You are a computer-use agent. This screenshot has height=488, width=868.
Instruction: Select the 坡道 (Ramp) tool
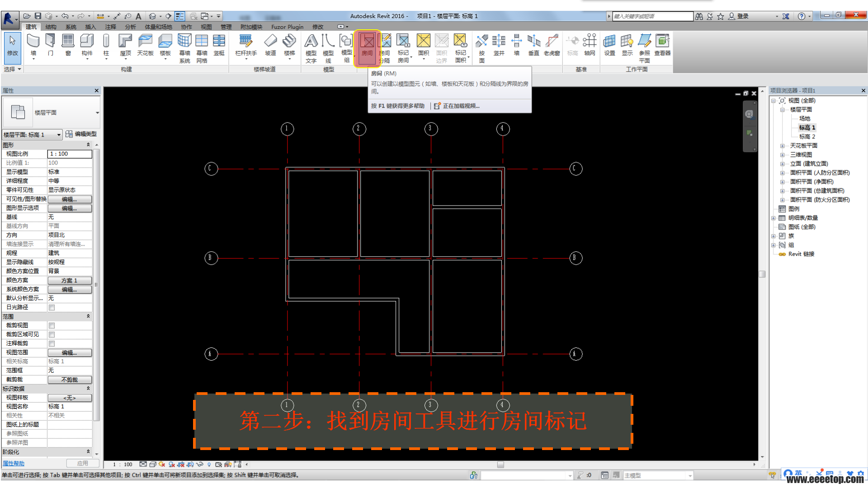(270, 45)
